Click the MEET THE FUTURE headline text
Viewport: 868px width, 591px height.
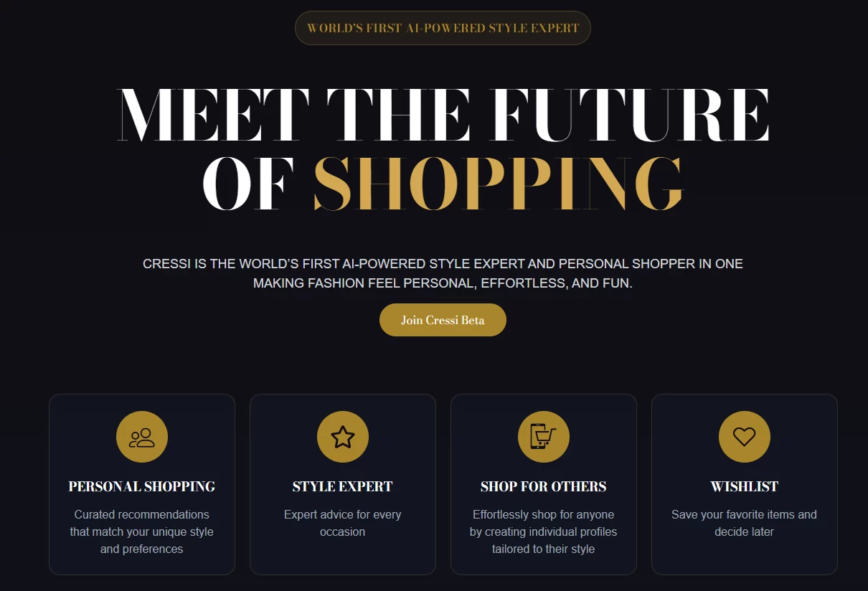(x=443, y=115)
